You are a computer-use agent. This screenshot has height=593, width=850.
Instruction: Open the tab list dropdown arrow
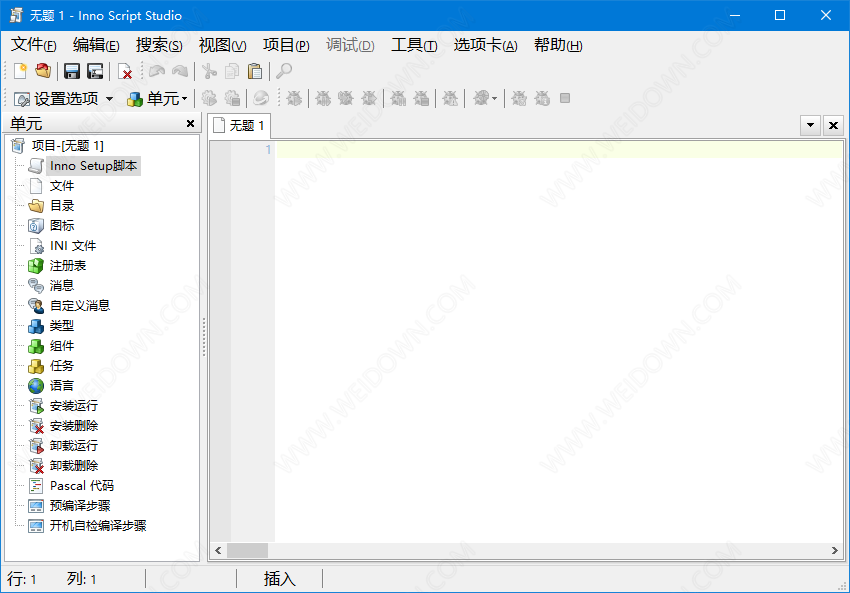point(810,125)
